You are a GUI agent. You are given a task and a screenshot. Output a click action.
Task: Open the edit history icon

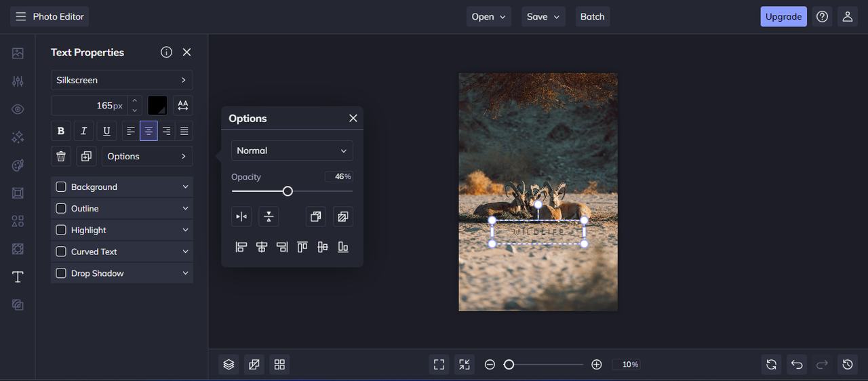[x=848, y=365]
